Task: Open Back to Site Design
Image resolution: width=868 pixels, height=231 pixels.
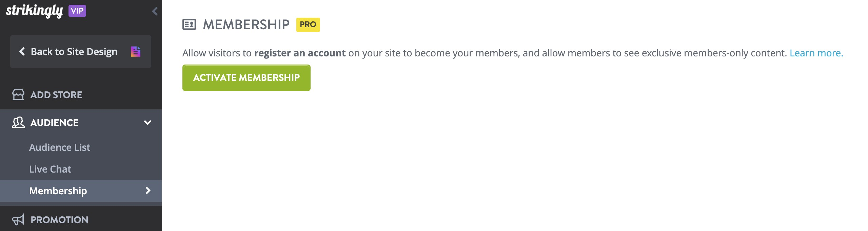Action: tap(74, 51)
